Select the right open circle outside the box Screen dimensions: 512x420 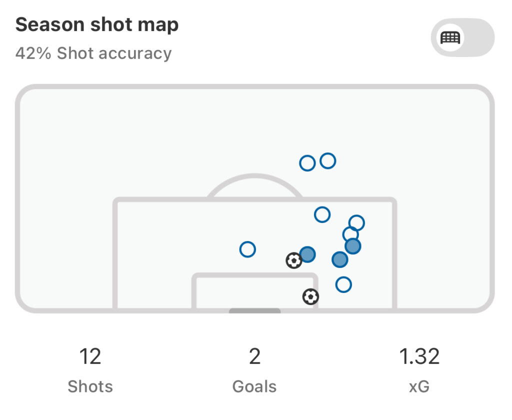328,161
